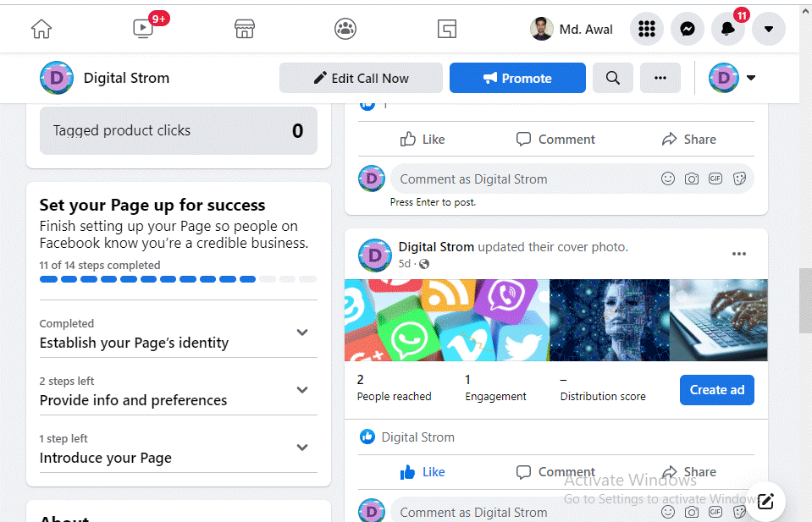Image resolution: width=812 pixels, height=522 pixels.
Task: Open options menu on the cover photo post
Action: (x=738, y=253)
